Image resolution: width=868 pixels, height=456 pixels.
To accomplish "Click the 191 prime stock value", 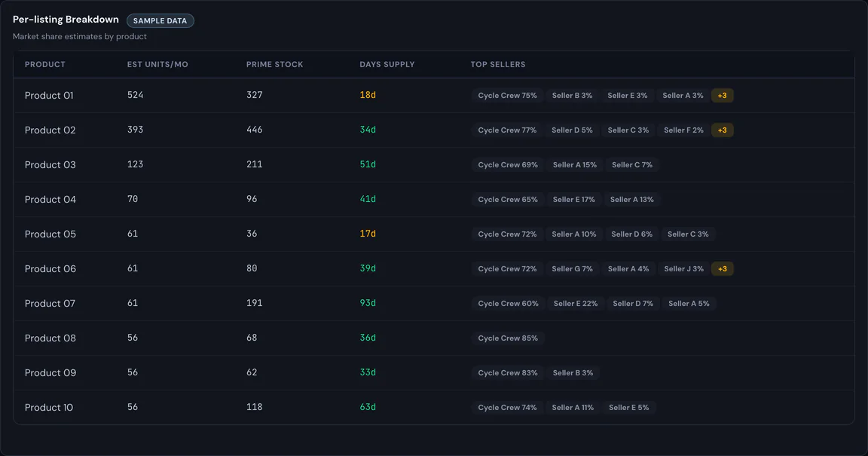I will (255, 303).
